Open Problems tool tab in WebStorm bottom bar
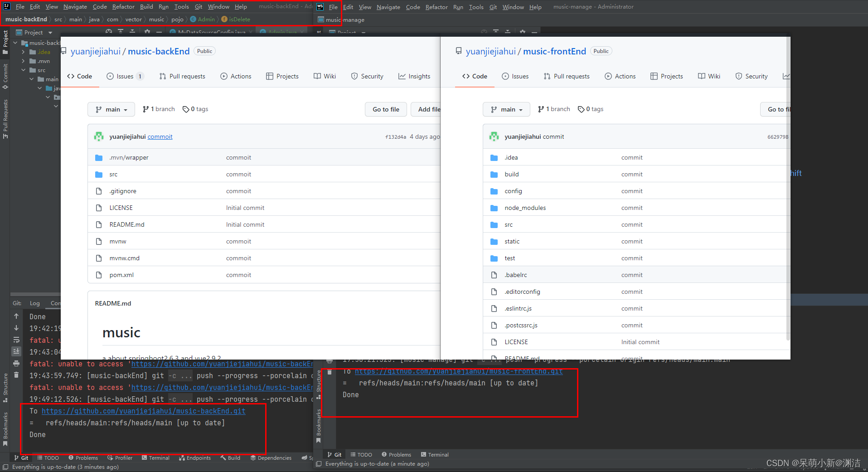 [x=396, y=454]
